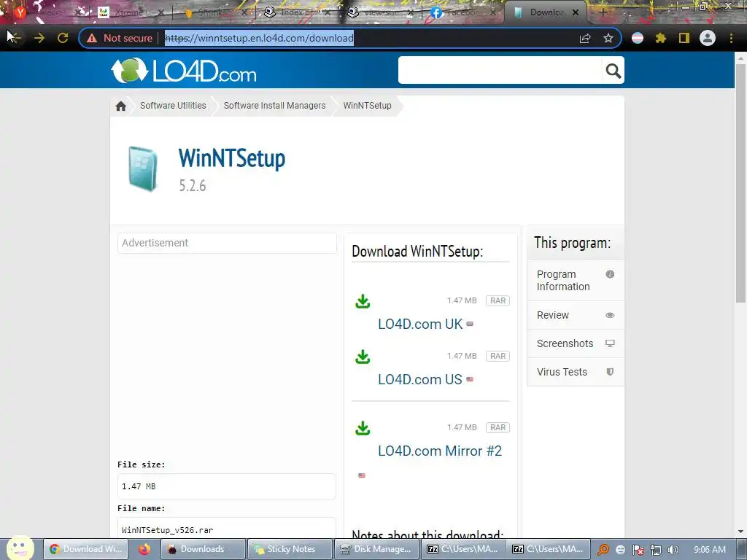Open the extensions puzzle icon
This screenshot has height=560, width=747.
(660, 38)
